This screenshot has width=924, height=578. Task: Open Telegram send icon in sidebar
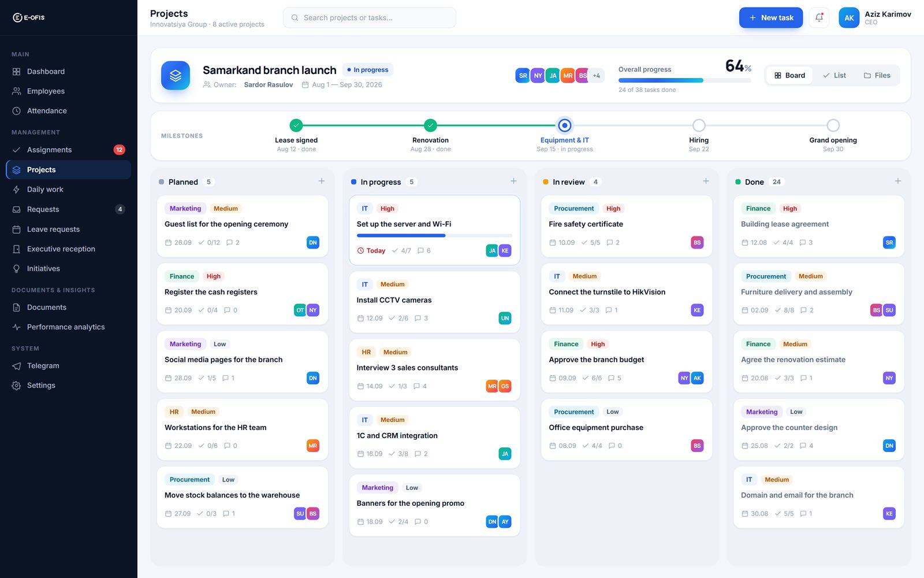17,366
